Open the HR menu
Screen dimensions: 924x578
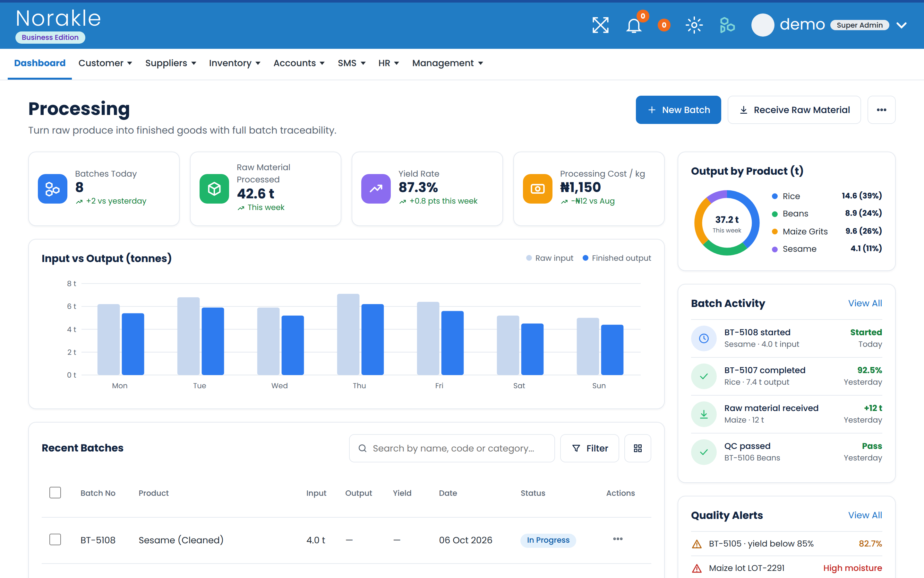click(389, 63)
